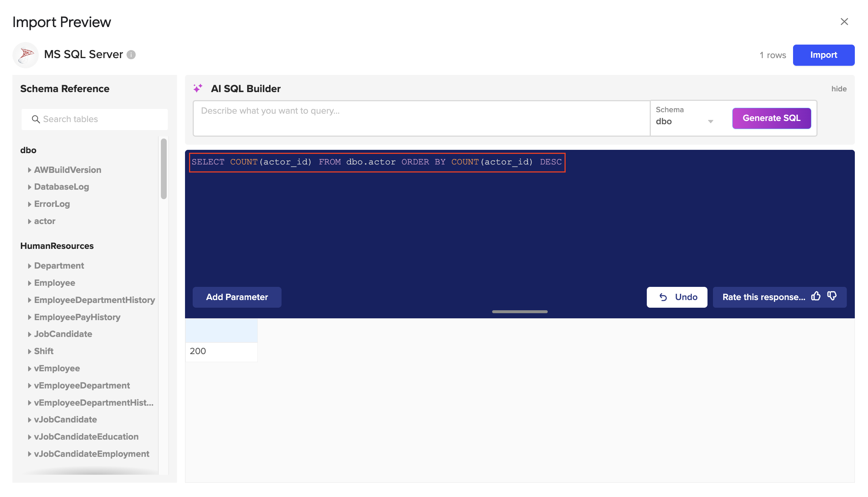Click the search magnifier in Schema Reference
The height and width of the screenshot is (497, 868).
click(36, 119)
